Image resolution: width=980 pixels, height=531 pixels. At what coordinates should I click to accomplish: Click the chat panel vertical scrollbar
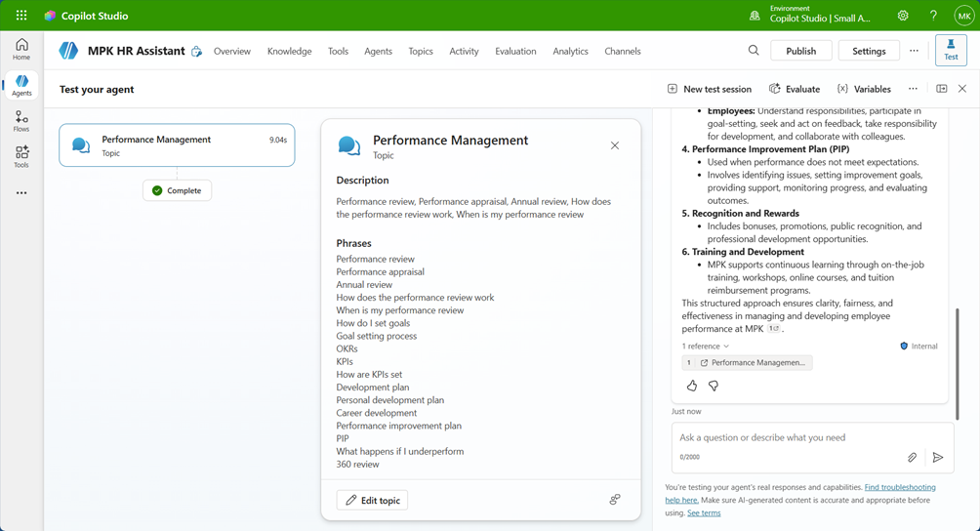[x=957, y=361]
